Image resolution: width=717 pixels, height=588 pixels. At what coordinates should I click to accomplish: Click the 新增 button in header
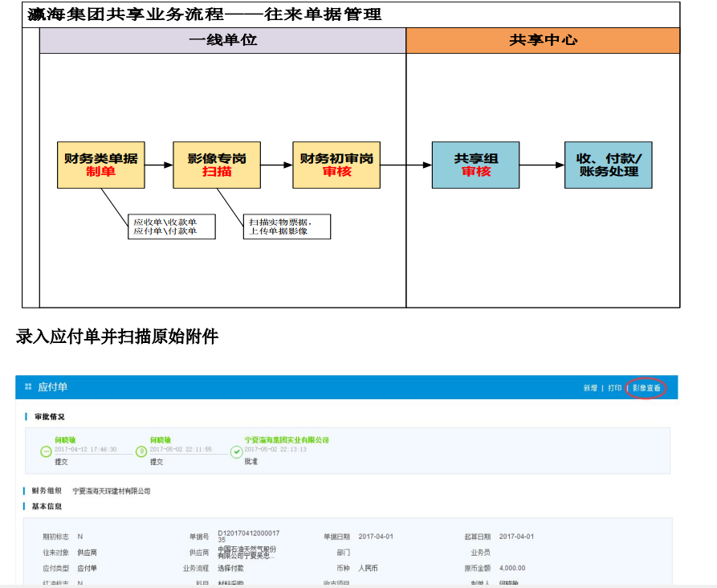590,388
